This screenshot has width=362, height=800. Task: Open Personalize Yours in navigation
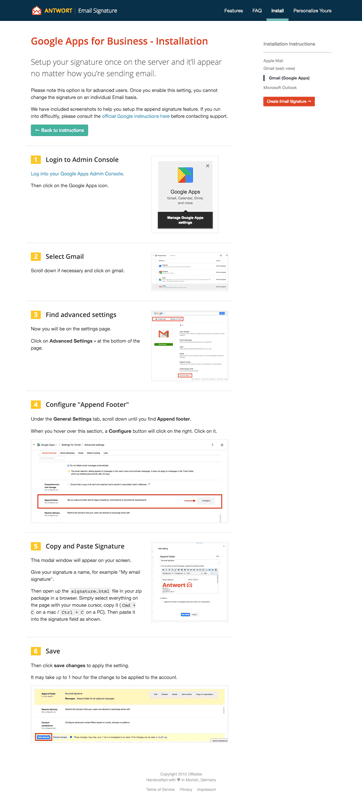tap(313, 10)
